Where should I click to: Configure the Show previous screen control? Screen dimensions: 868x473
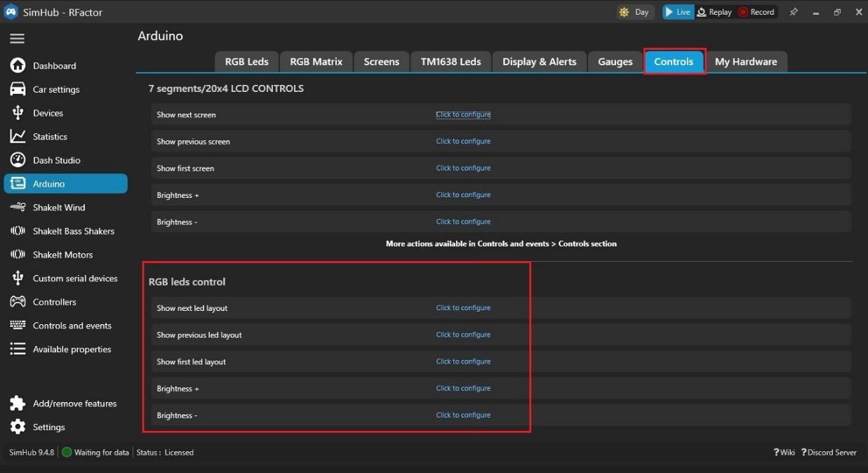[463, 141]
